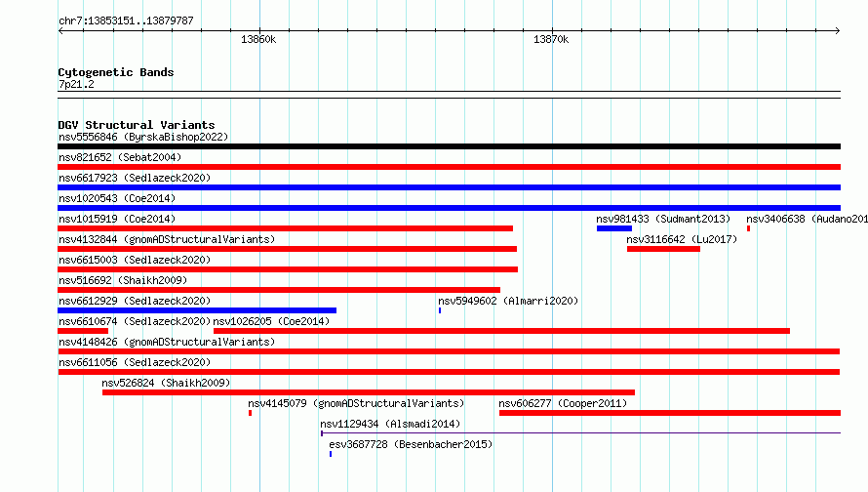Click the DGV Structural Variants track title
Image resolution: width=868 pixels, height=492 pixels.
pyautogui.click(x=137, y=125)
